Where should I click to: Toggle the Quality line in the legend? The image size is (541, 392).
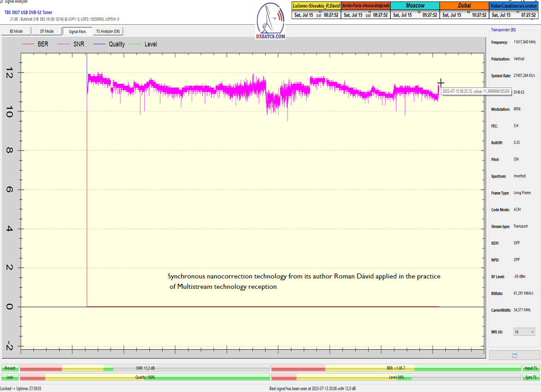[x=110, y=44]
